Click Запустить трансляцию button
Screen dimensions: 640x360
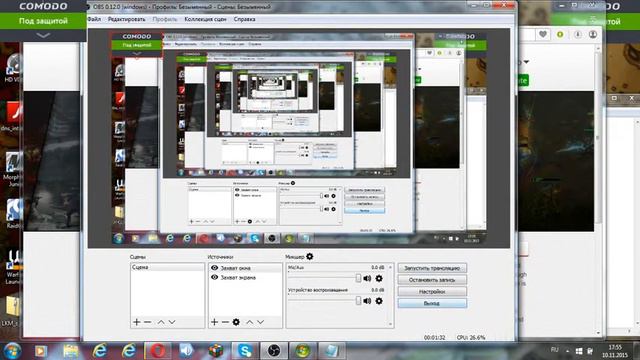pyautogui.click(x=432, y=268)
